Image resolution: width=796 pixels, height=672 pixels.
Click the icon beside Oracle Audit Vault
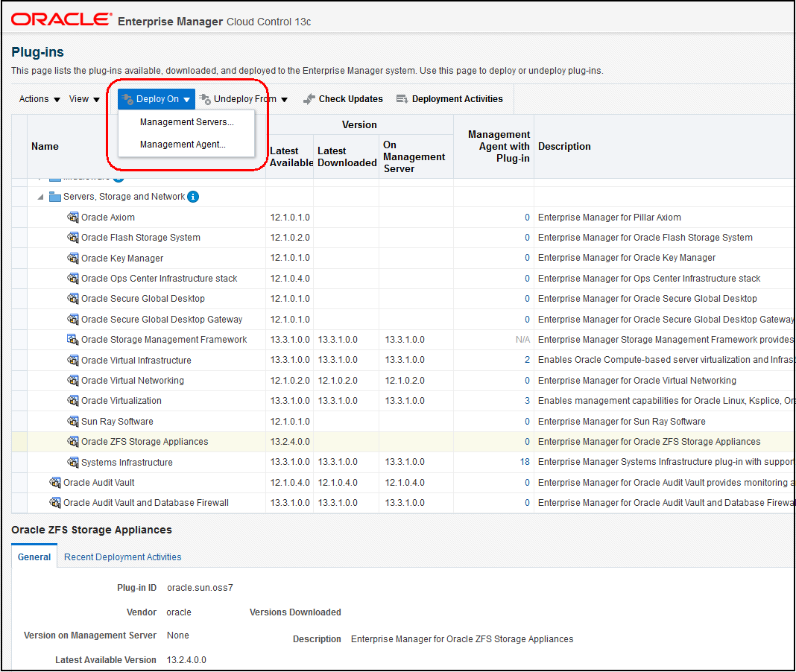pos(55,482)
